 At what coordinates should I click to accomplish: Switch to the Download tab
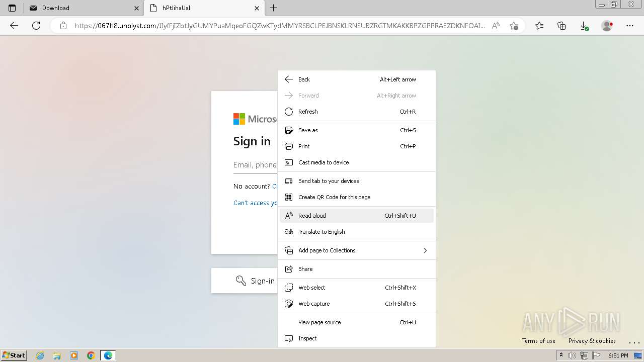84,8
